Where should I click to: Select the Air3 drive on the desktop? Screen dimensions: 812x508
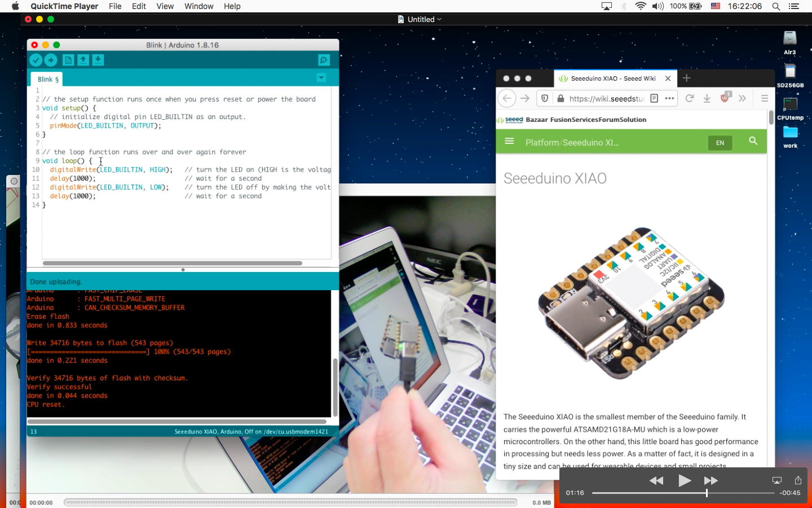point(790,42)
